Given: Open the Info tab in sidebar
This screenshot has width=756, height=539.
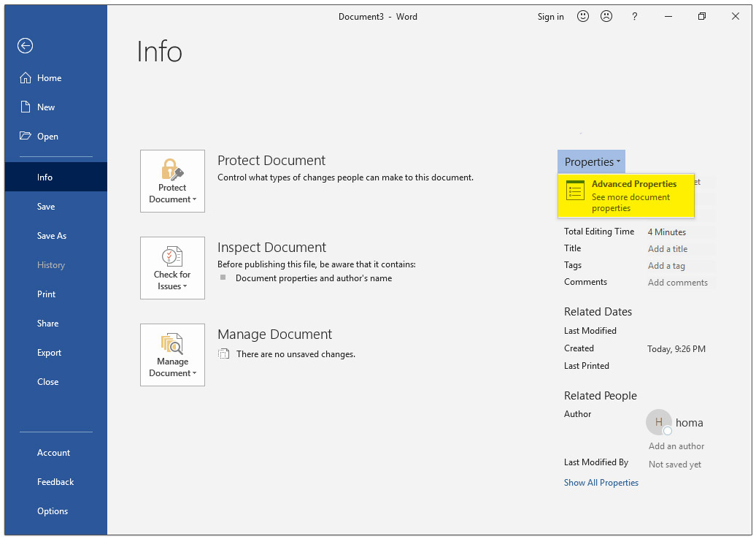Looking at the screenshot, I should coord(56,177).
